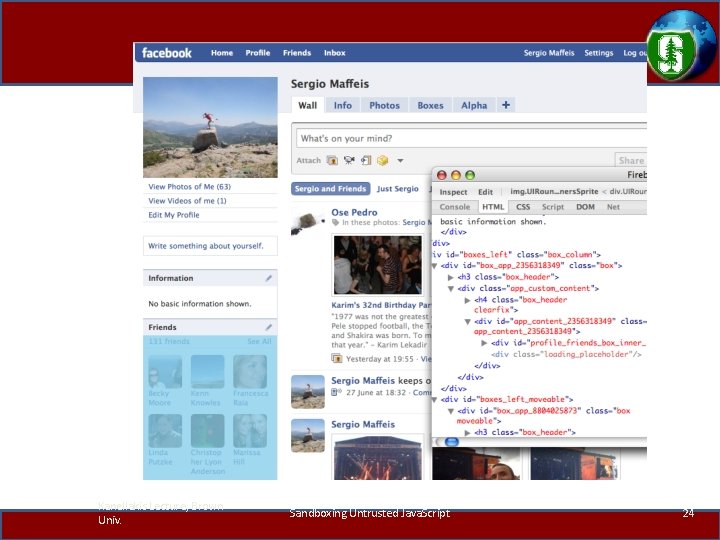The image size is (720, 540).
Task: Add a new profile tab with plus
Action: click(x=506, y=105)
